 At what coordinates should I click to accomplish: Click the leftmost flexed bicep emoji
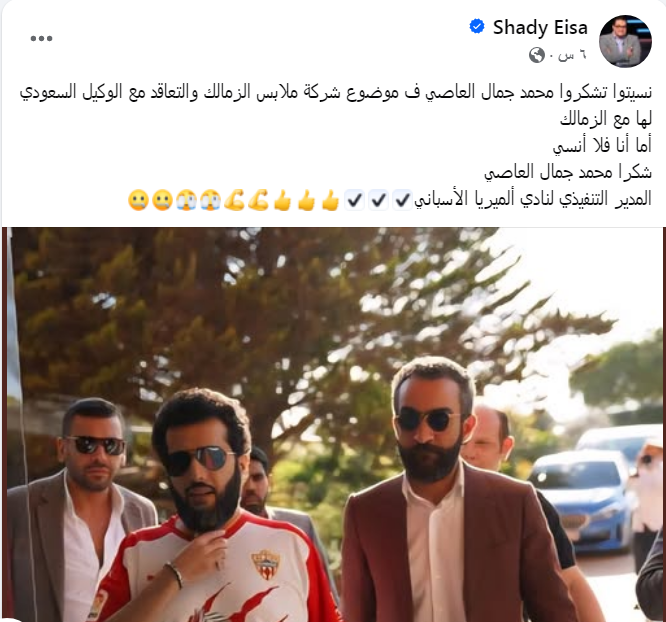click(x=234, y=200)
